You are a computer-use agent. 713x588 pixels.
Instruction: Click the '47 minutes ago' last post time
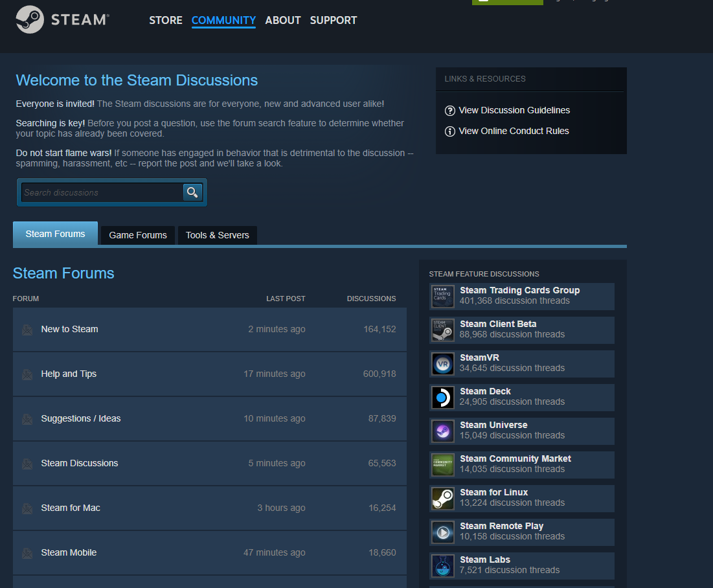[x=274, y=552]
